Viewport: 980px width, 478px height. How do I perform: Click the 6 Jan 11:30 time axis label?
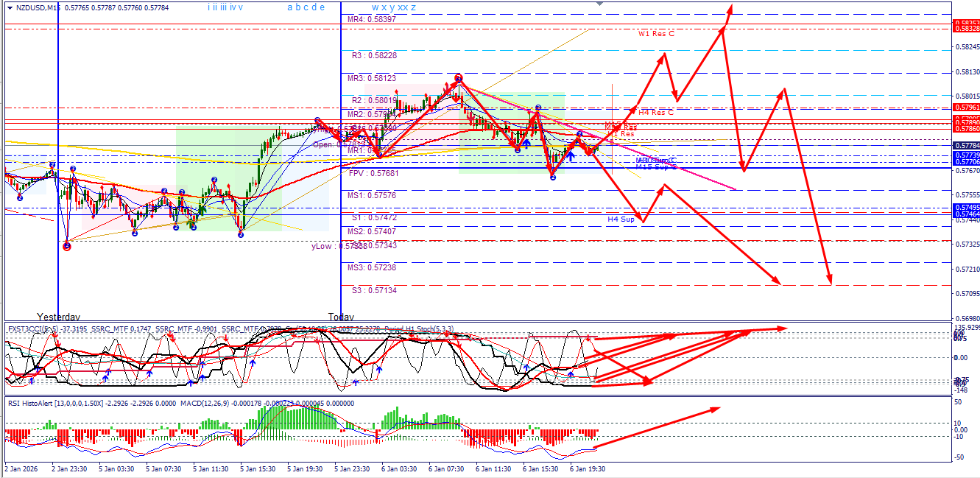[x=493, y=468]
